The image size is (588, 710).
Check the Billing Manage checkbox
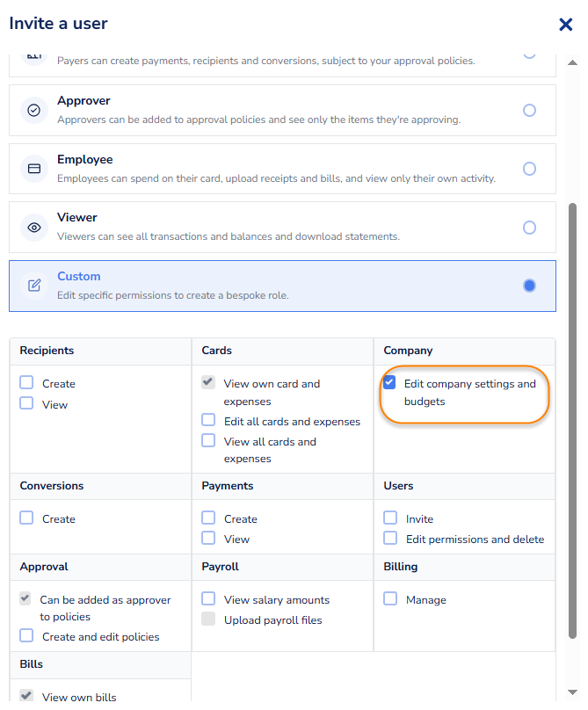[x=390, y=598]
